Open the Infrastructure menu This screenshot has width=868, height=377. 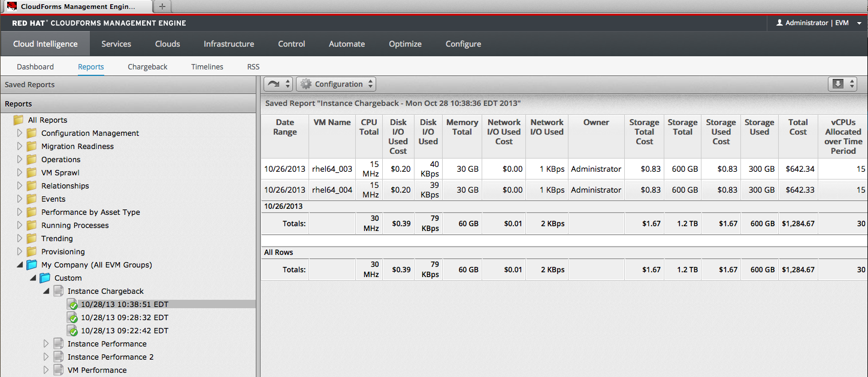coord(228,44)
